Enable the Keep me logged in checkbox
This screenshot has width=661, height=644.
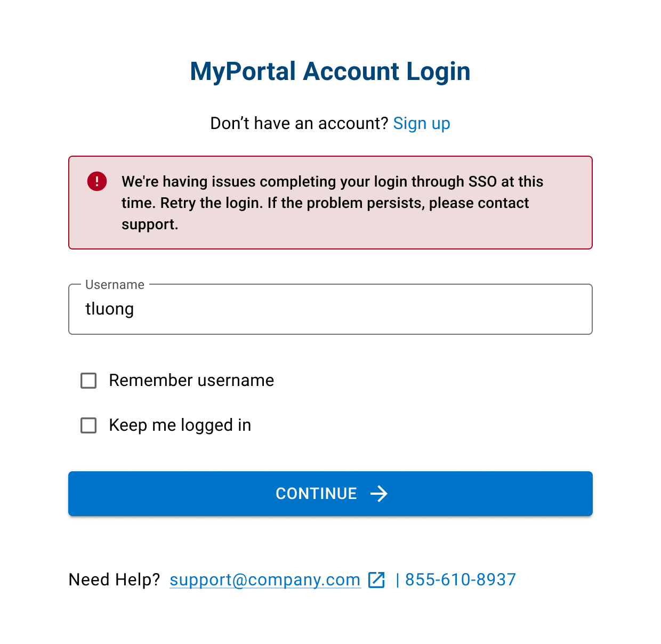coord(88,425)
